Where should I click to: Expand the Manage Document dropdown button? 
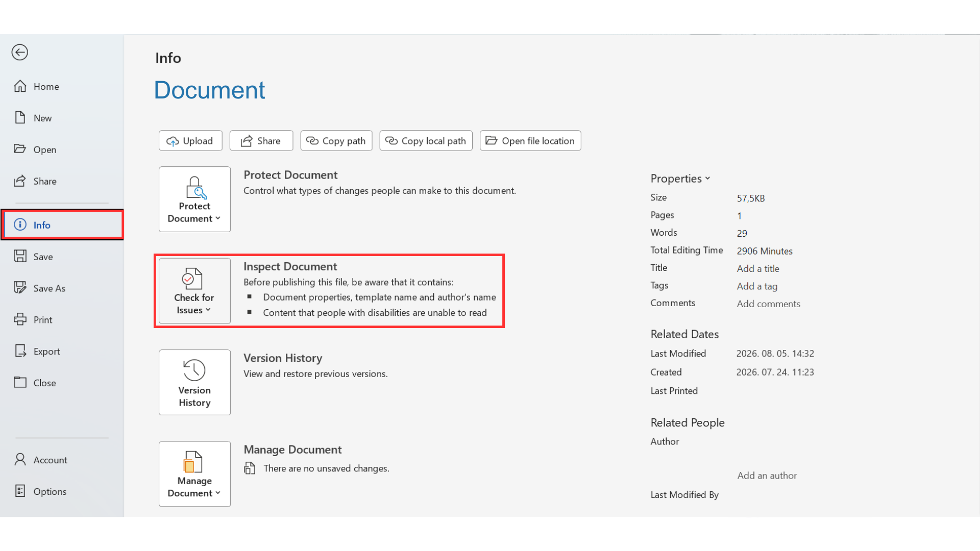194,474
